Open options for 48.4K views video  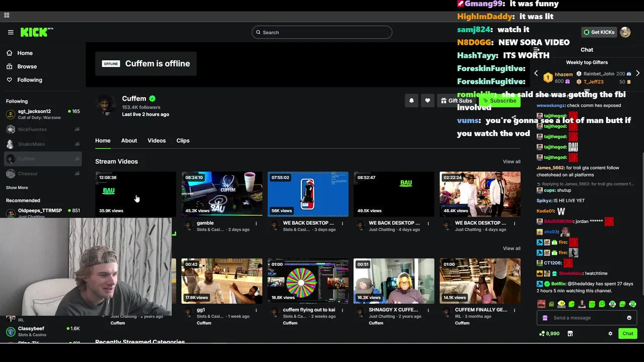514,223
